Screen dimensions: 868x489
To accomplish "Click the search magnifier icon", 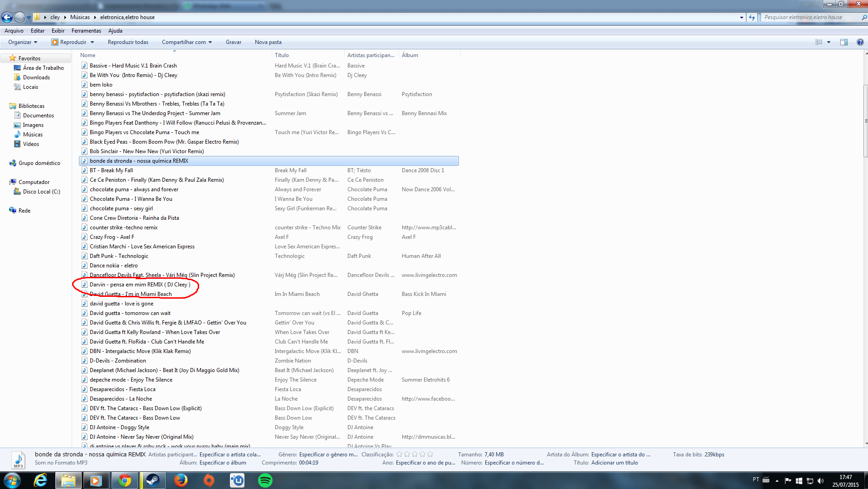I will pyautogui.click(x=863, y=17).
